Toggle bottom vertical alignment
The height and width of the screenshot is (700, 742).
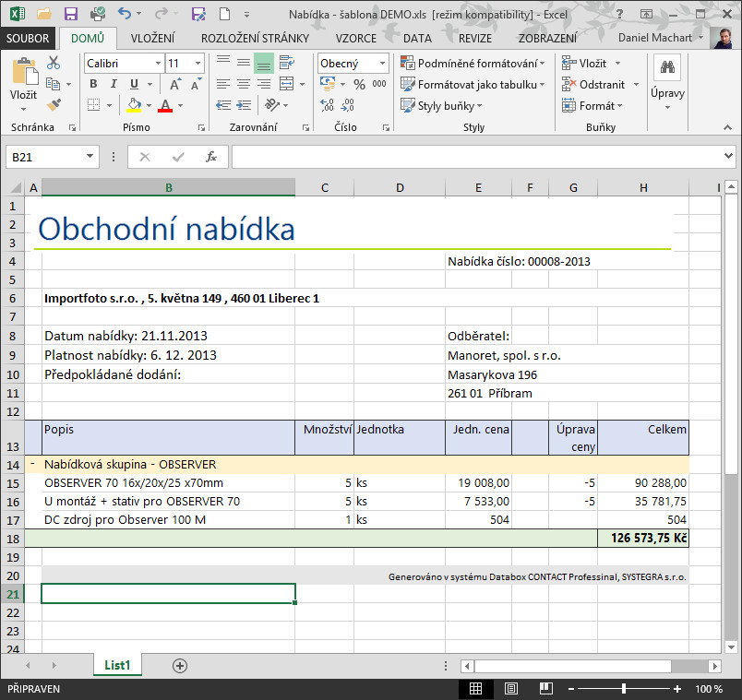click(x=264, y=62)
